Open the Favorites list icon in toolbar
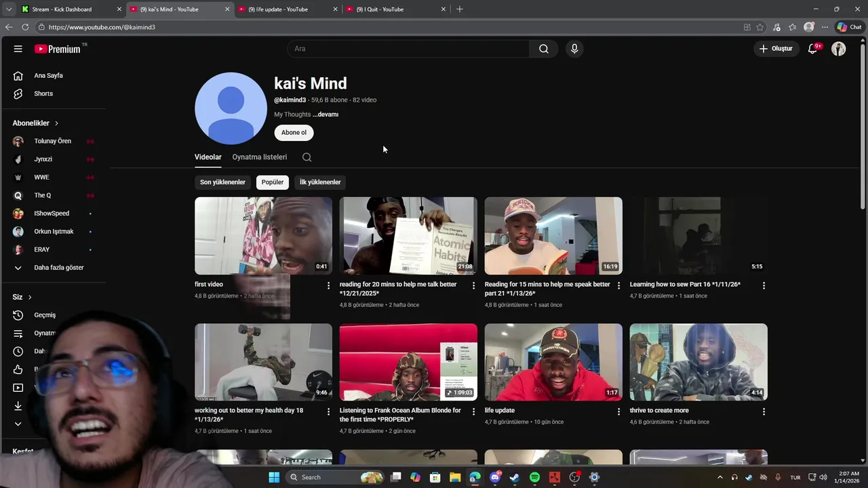The image size is (868, 488). [793, 27]
